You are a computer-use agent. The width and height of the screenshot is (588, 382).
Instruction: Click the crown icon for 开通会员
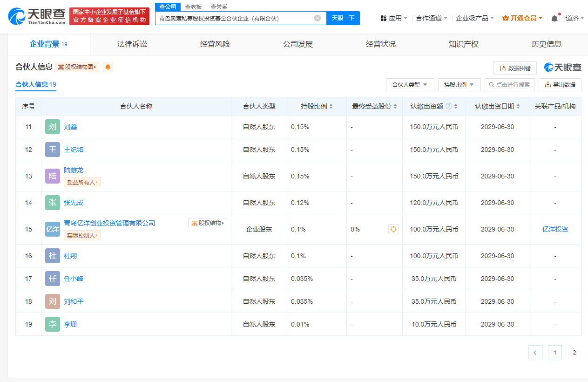pyautogui.click(x=505, y=17)
